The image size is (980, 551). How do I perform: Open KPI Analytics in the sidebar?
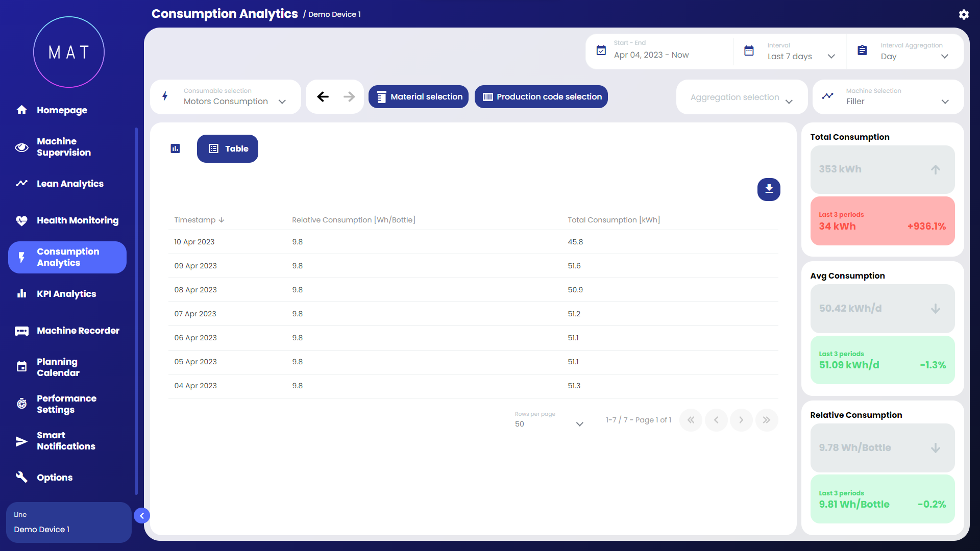pos(66,294)
